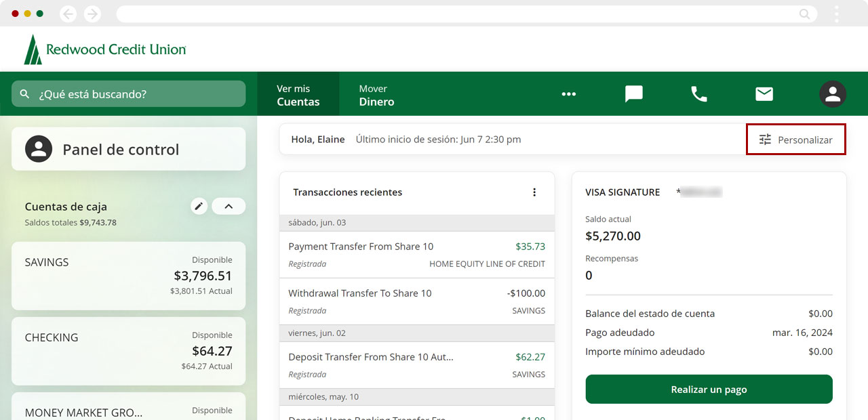Click the ¿Qué está buscando? search field
Viewport: 868px width, 420px height.
tap(129, 94)
